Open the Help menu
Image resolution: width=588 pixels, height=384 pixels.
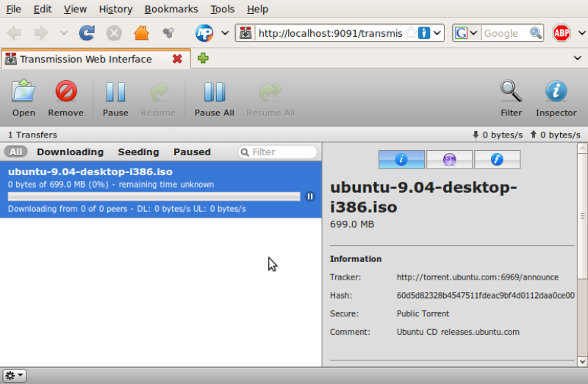(x=257, y=9)
